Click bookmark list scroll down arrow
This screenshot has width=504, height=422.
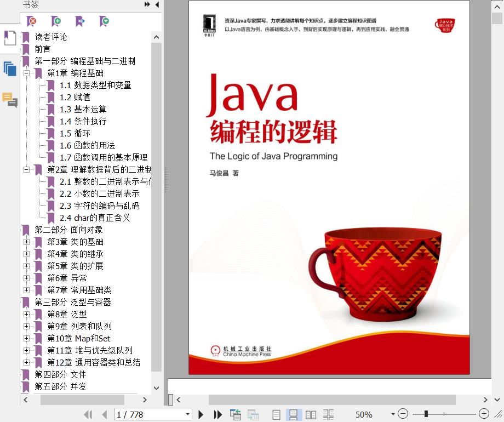(x=156, y=388)
